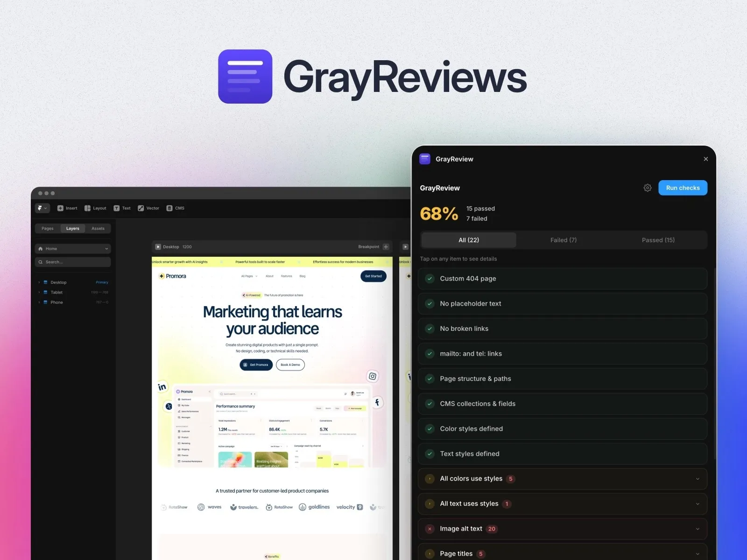Screen dimensions: 747x560
Task: Select the Passed (15) tab
Action: point(658,240)
